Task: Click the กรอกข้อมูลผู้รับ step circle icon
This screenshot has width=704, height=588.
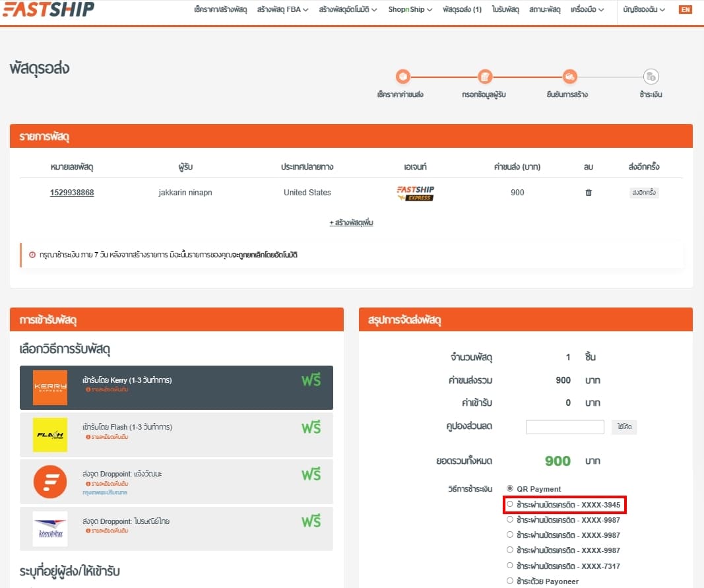Action: (484, 77)
